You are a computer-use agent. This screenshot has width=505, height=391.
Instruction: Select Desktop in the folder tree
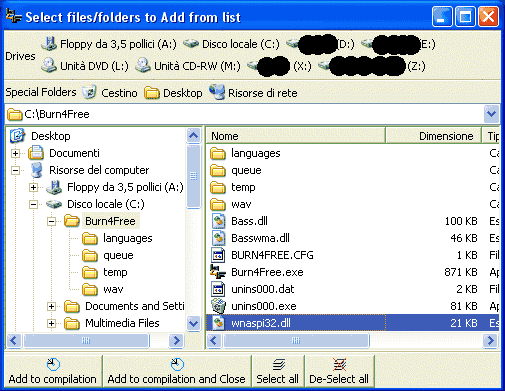[51, 136]
